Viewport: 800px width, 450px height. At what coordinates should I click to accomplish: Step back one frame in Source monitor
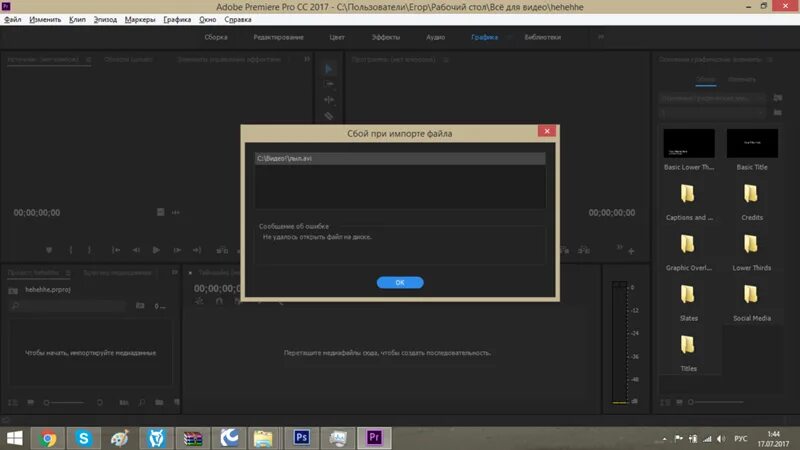tap(136, 250)
